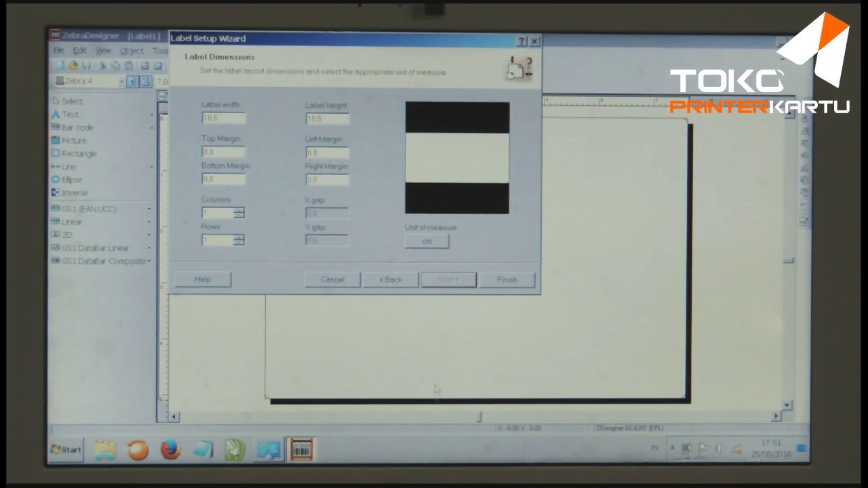Expand the Linear barcode dropdown arrow
The height and width of the screenshot is (488, 868).
(149, 222)
